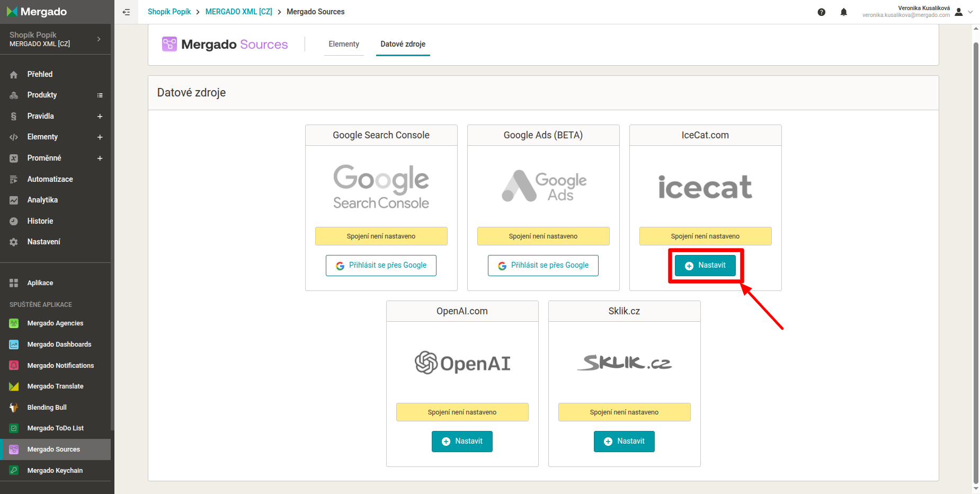Open Mergado ToDo List app icon

tap(14, 428)
